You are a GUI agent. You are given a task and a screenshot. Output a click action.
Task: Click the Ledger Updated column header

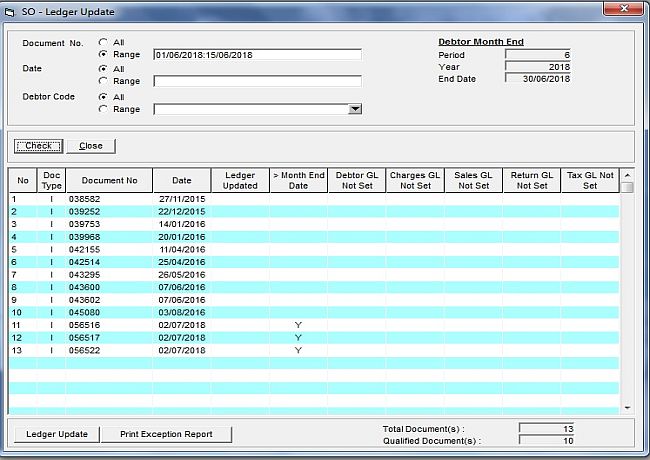(240, 180)
